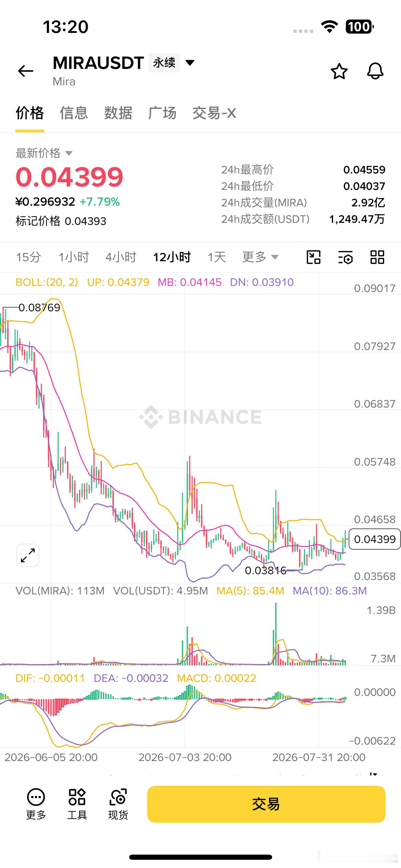Switch to the 数据 tab
The height and width of the screenshot is (868, 401).
[x=118, y=113]
